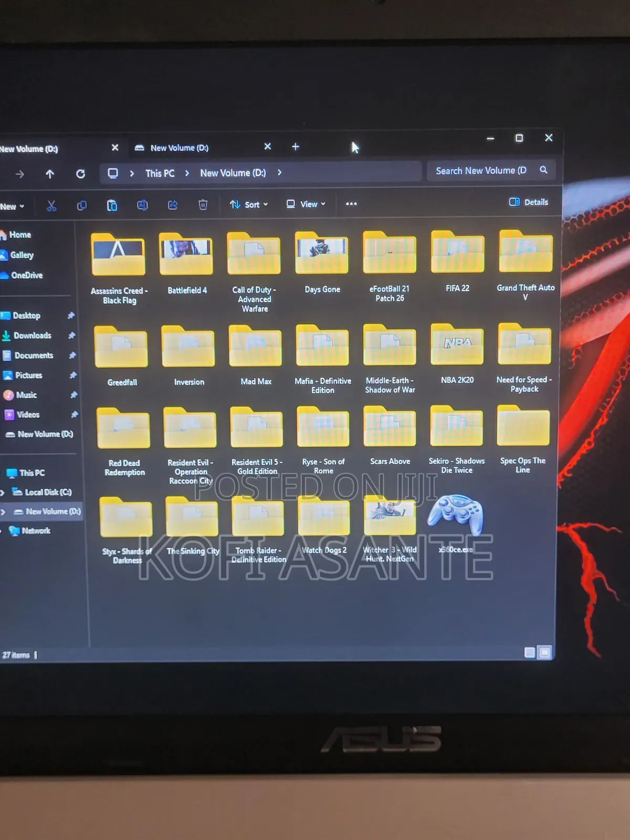Select the Red Dead Redemption folder
The height and width of the screenshot is (840, 630).
click(x=124, y=442)
